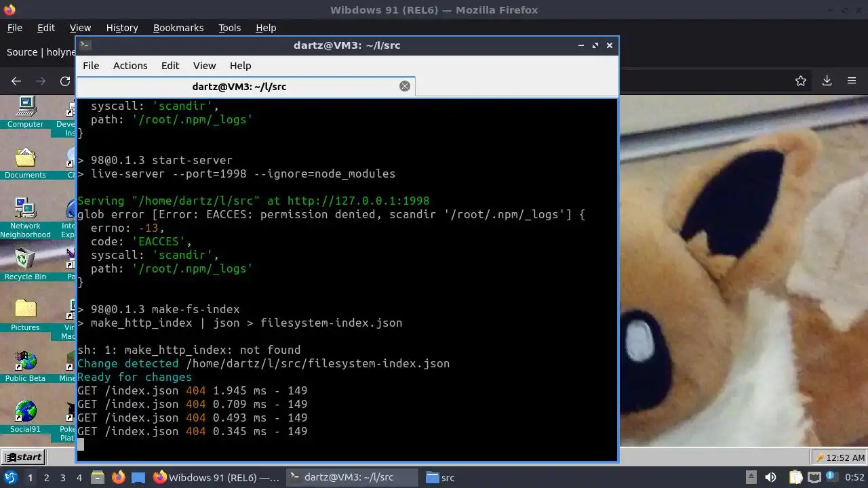868x488 pixels.
Task: Click Firefox back navigation arrow
Action: tap(16, 81)
